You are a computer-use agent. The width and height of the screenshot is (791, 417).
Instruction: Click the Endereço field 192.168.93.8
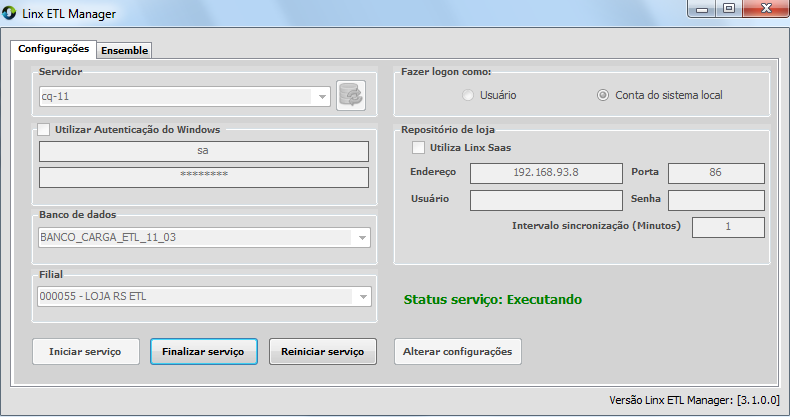(x=546, y=173)
